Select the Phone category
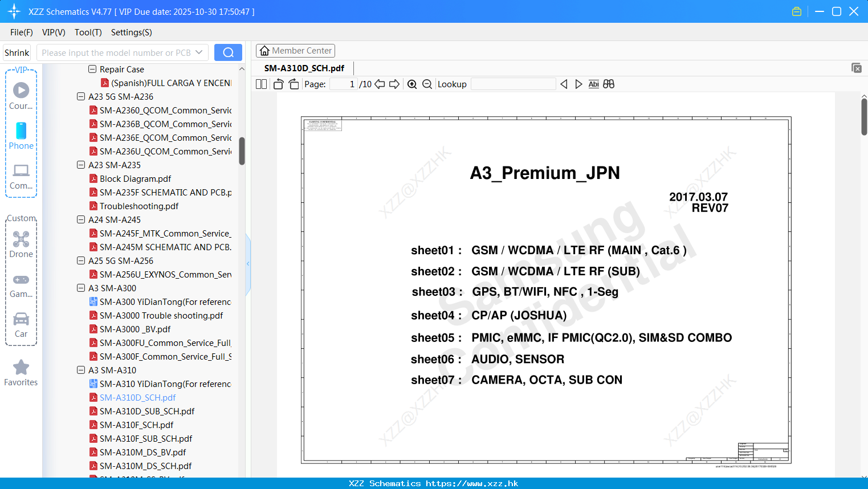 [21, 136]
